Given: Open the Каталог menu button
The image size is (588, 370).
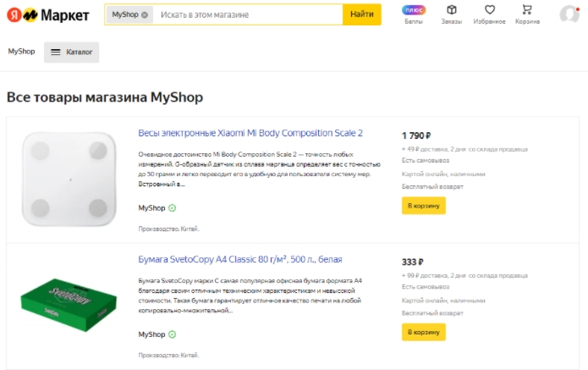Looking at the screenshot, I should (71, 52).
